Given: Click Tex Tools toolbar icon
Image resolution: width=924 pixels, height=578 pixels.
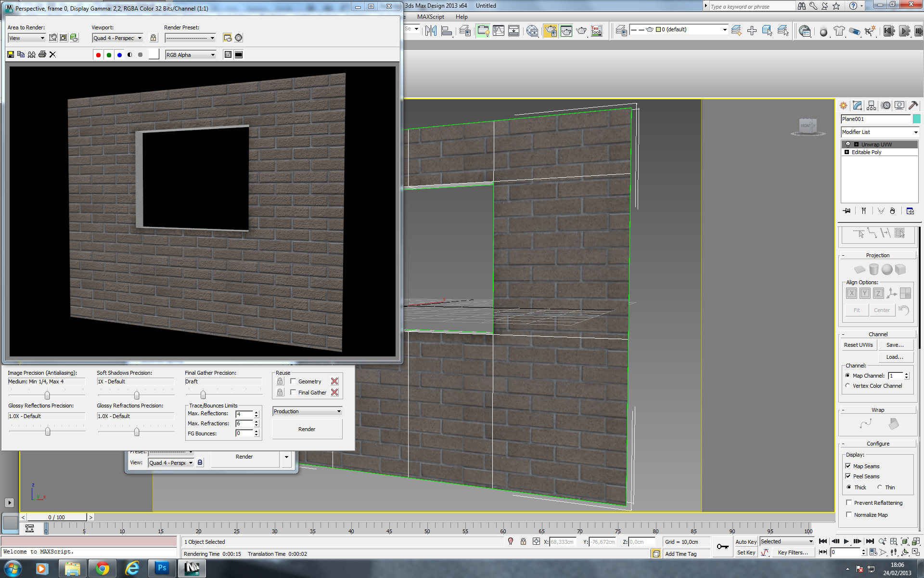Looking at the screenshot, I should [597, 31].
